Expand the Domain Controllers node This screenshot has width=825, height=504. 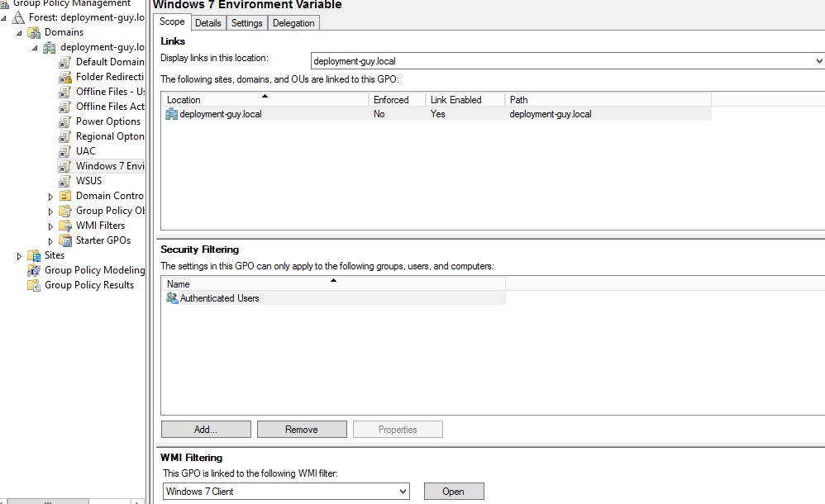click(50, 197)
